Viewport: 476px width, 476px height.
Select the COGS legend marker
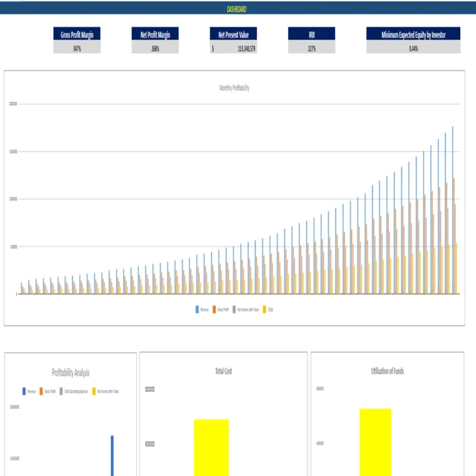point(264,308)
